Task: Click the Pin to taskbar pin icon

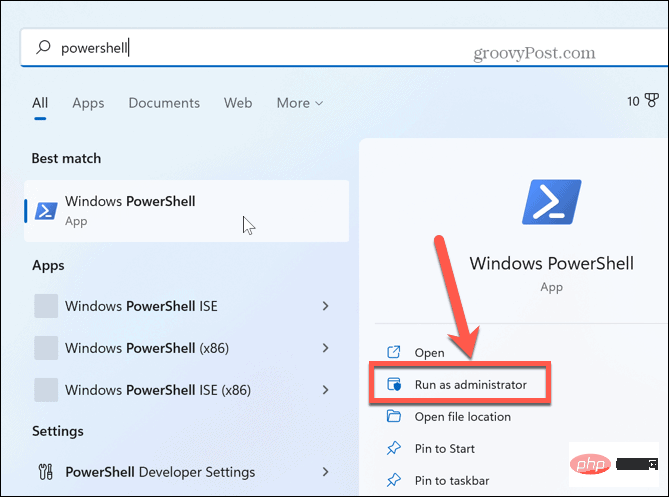Action: pos(393,480)
